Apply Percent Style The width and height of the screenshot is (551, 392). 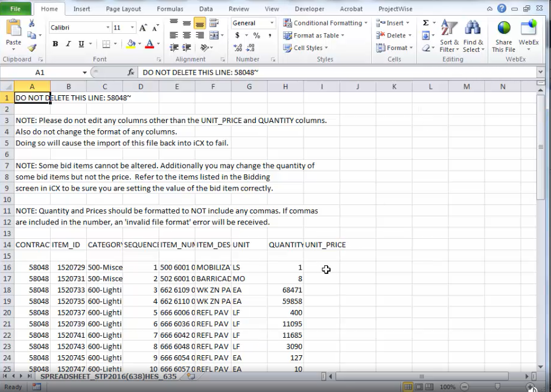tap(257, 35)
